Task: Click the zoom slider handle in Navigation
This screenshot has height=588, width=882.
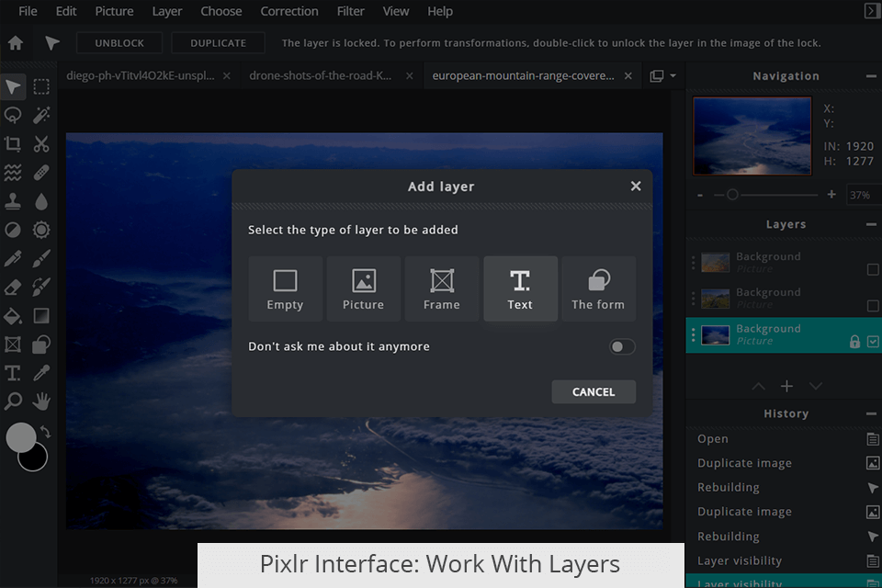Action: pos(732,195)
